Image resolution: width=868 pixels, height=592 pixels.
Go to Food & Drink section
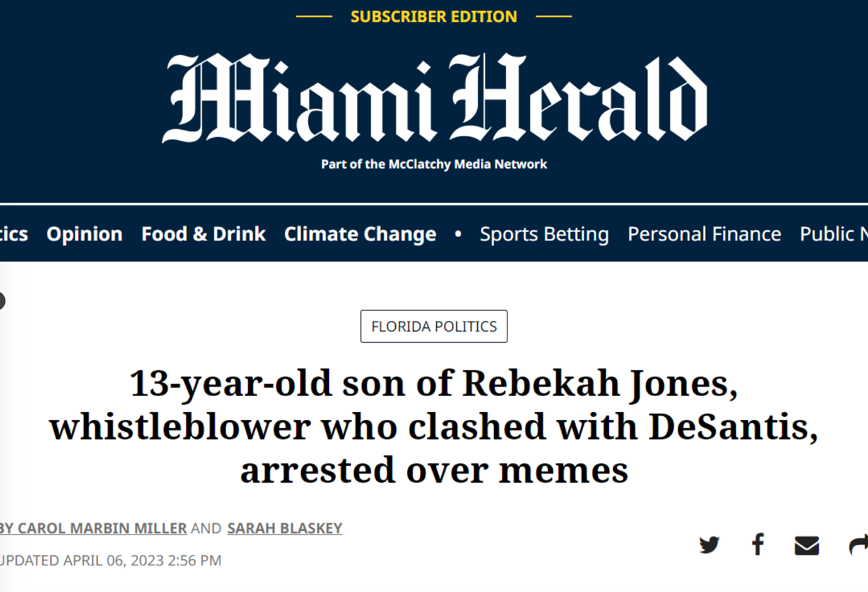point(203,234)
